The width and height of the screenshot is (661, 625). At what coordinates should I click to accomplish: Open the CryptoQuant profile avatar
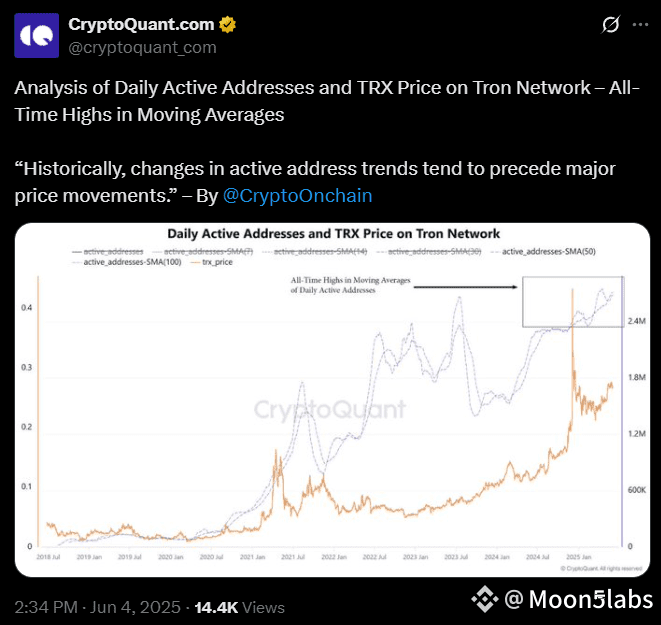click(37, 35)
